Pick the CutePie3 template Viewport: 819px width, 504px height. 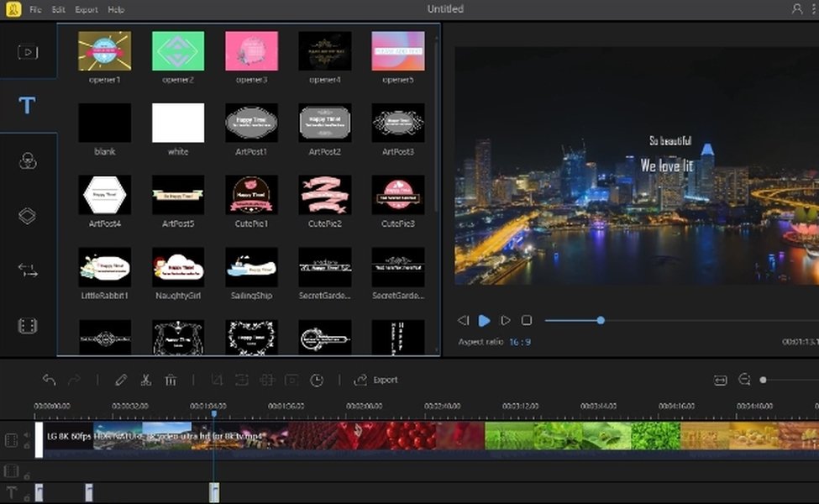398,195
